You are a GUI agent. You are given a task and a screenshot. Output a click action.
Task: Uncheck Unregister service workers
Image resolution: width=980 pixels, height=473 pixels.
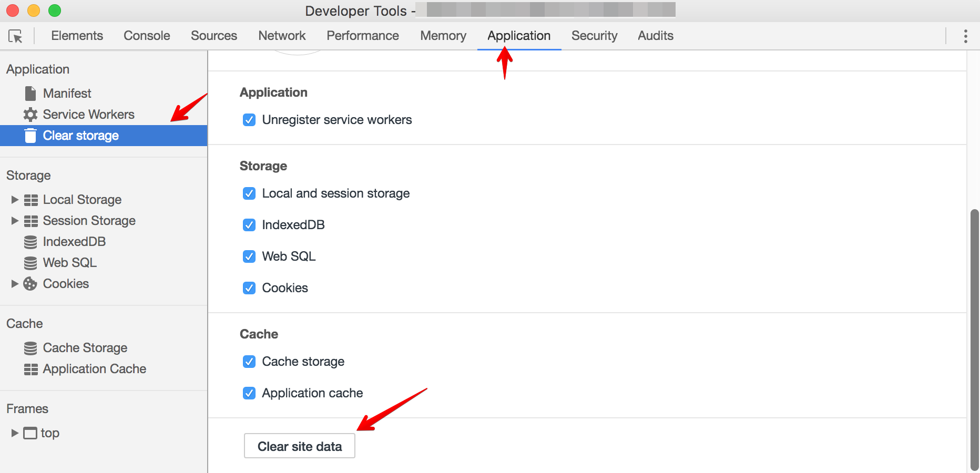pyautogui.click(x=249, y=120)
